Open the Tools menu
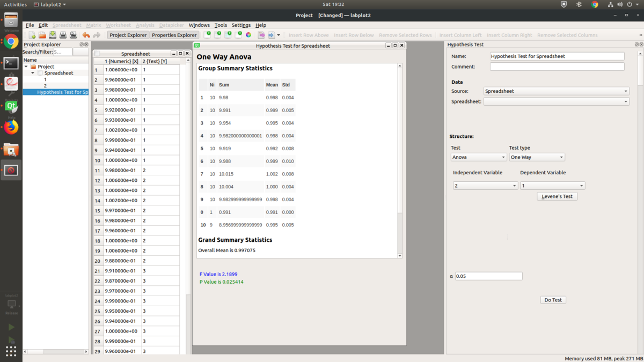The image size is (644, 362). pos(221,25)
